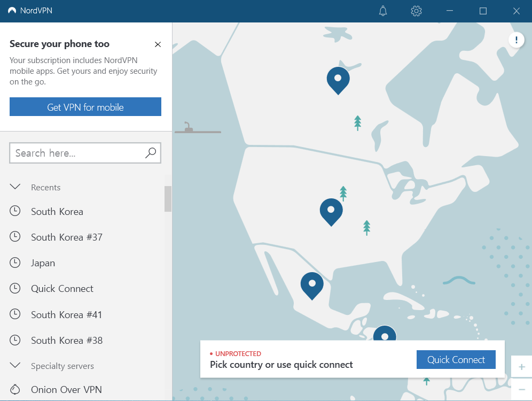Click the Recents section label
This screenshot has width=532, height=401.
46,188
